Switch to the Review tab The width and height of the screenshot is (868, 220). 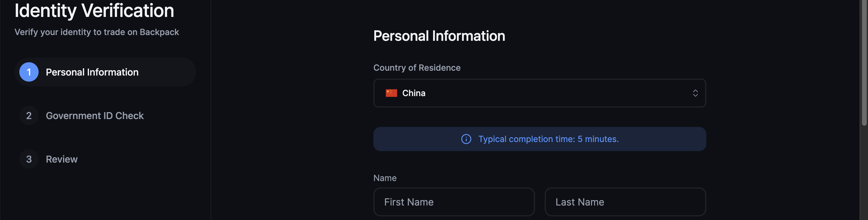click(62, 159)
